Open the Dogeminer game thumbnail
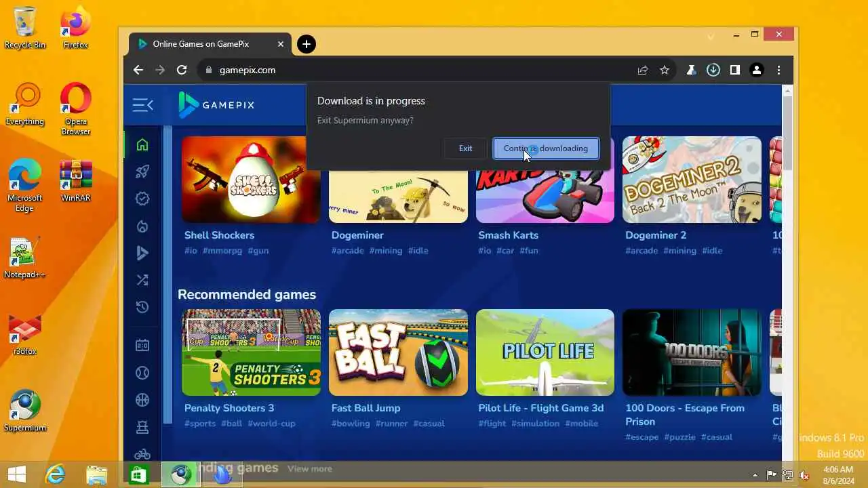 [x=398, y=196]
